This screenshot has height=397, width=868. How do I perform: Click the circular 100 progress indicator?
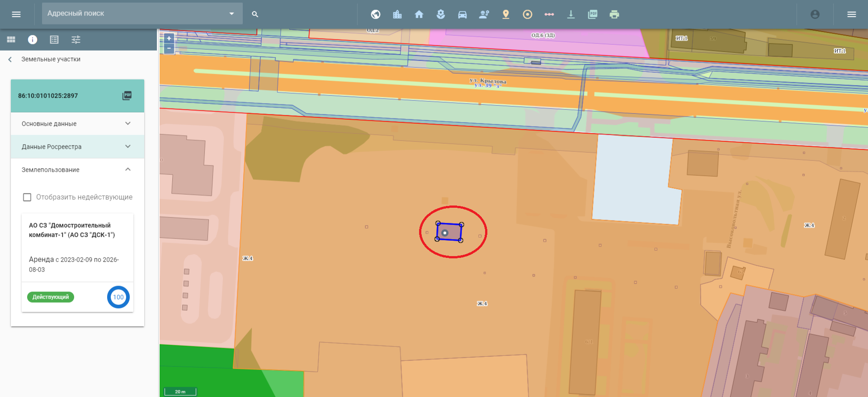point(118,297)
